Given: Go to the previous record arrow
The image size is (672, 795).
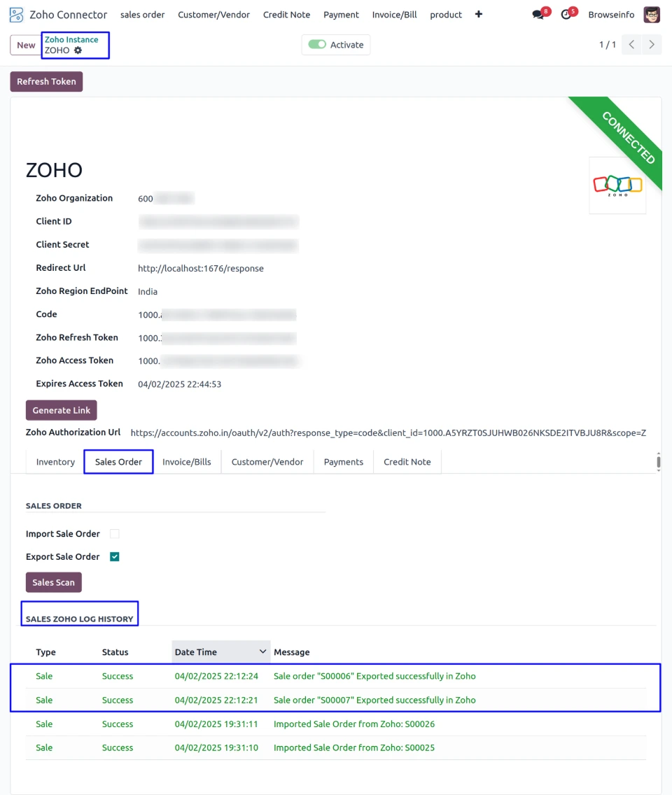Looking at the screenshot, I should pos(631,45).
